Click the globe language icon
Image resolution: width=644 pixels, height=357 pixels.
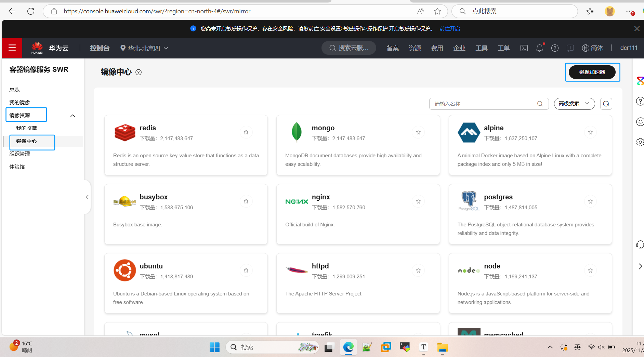click(x=586, y=48)
